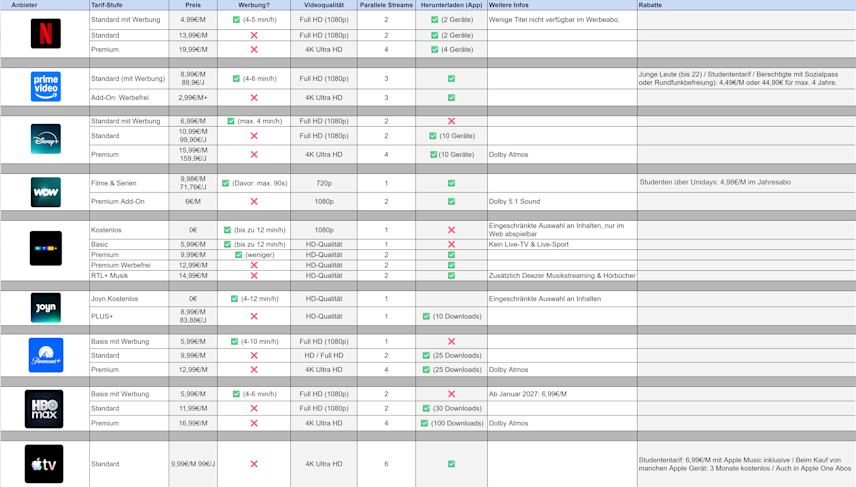The height and width of the screenshot is (487, 856).
Task: Select the Filme & Serien tariff cell
Action: click(x=129, y=183)
